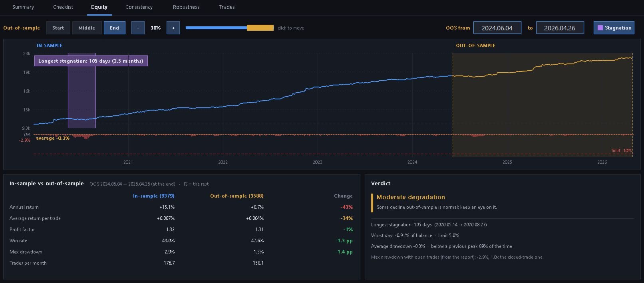Viewport: 644px width, 283px height.
Task: Click the OOS from date field
Action: coord(497,28)
